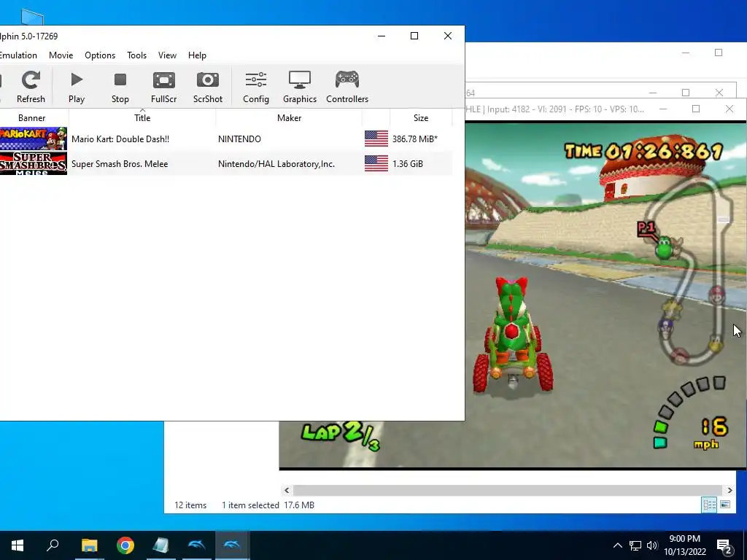The image size is (747, 560).
Task: Open the Options menu
Action: (100, 55)
